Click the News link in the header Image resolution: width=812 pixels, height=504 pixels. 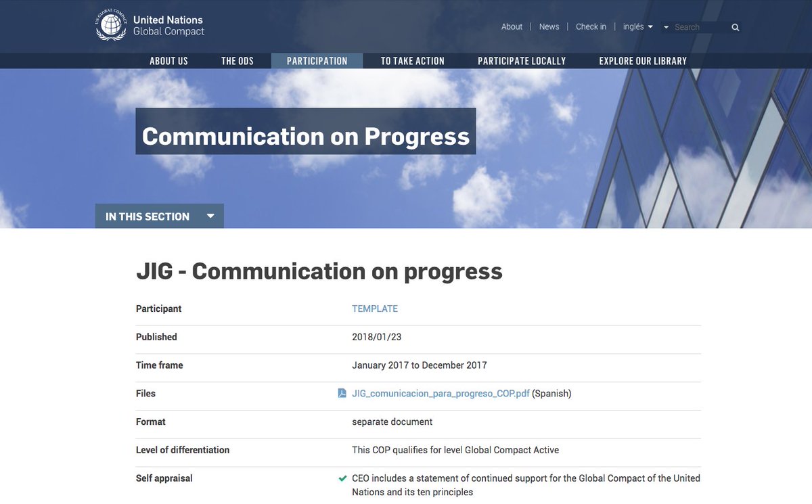pos(549,27)
